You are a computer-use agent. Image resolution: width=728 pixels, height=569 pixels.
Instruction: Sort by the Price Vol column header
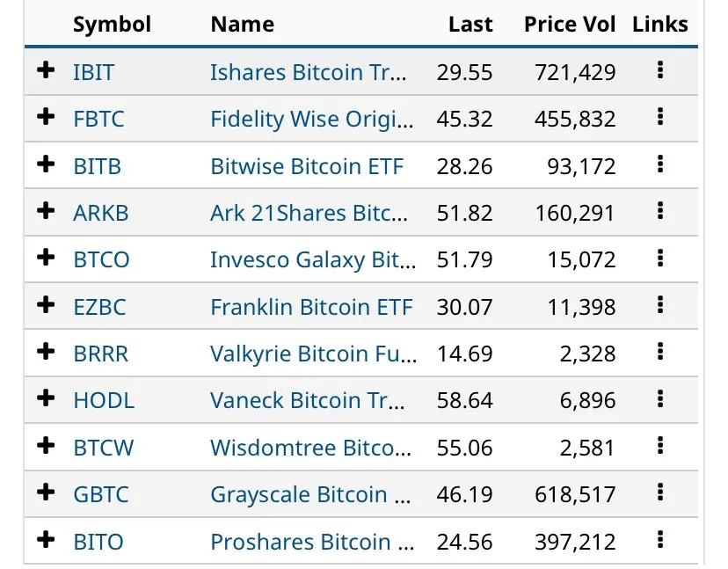569,25
